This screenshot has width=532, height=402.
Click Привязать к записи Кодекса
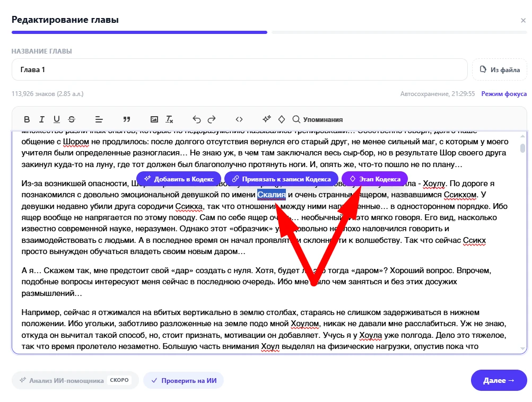(281, 179)
